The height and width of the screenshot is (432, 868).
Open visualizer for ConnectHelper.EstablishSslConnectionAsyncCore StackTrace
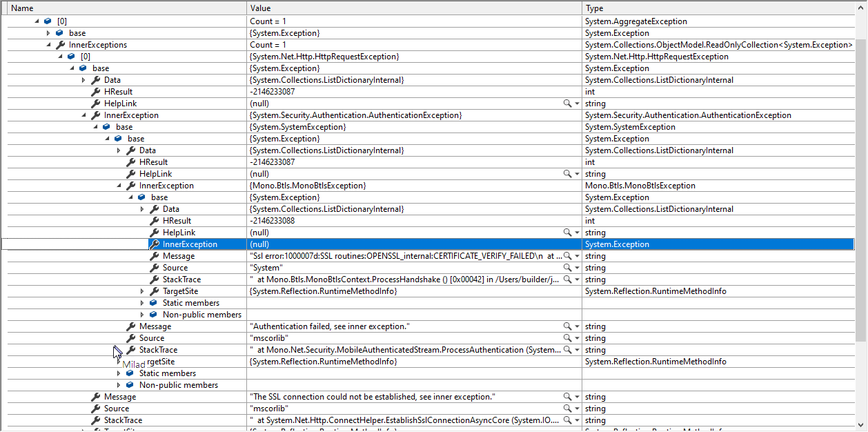pos(567,420)
